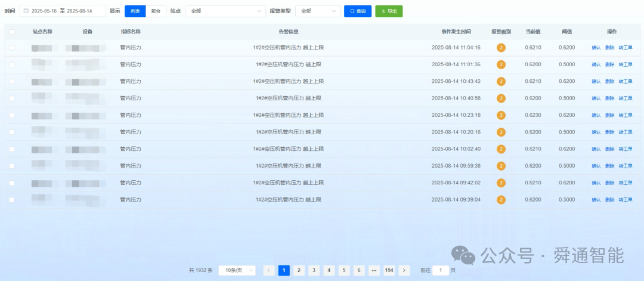Click level 2 badge in 10:40:58 row

pos(501,98)
